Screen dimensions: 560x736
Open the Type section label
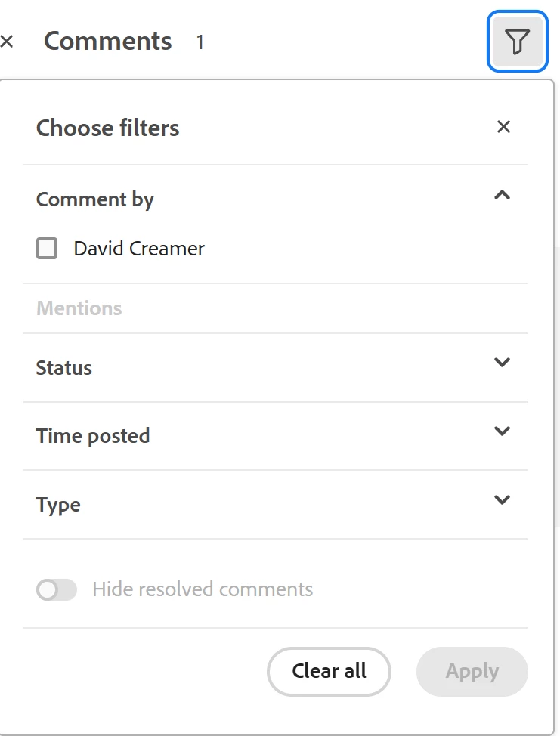coord(58,506)
